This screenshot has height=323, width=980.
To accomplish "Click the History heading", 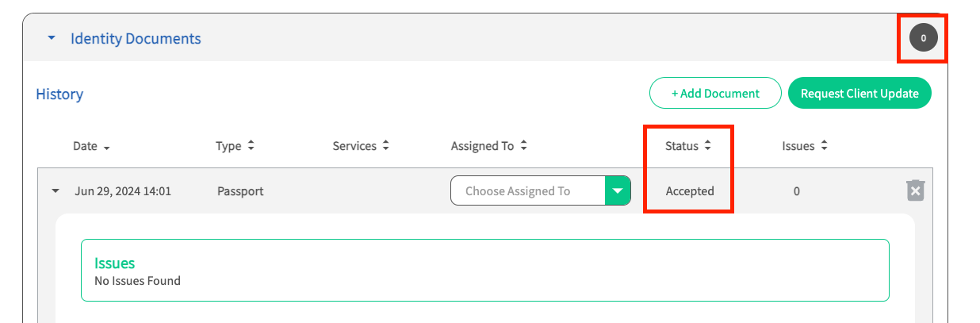I will pyautogui.click(x=59, y=94).
